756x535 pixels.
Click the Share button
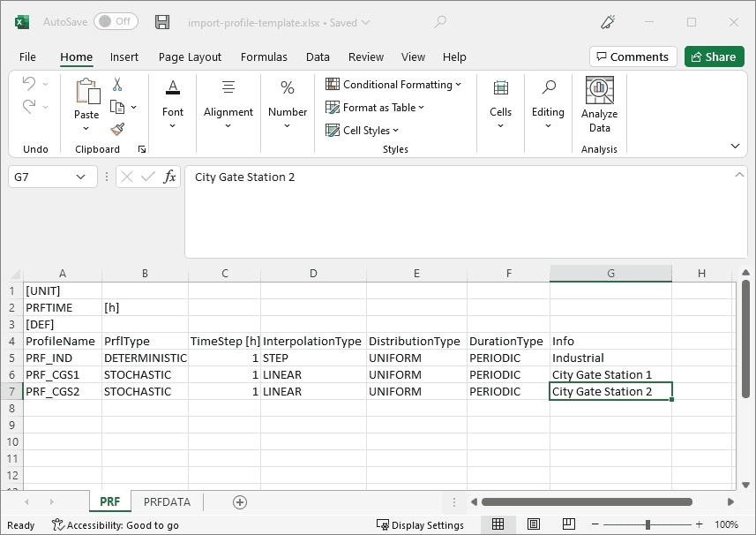point(714,56)
